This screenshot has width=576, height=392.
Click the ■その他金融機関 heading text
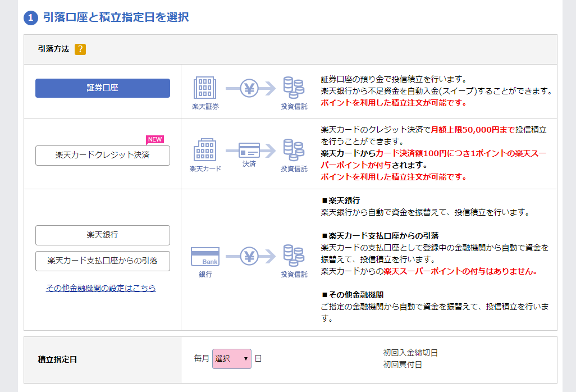[353, 295]
